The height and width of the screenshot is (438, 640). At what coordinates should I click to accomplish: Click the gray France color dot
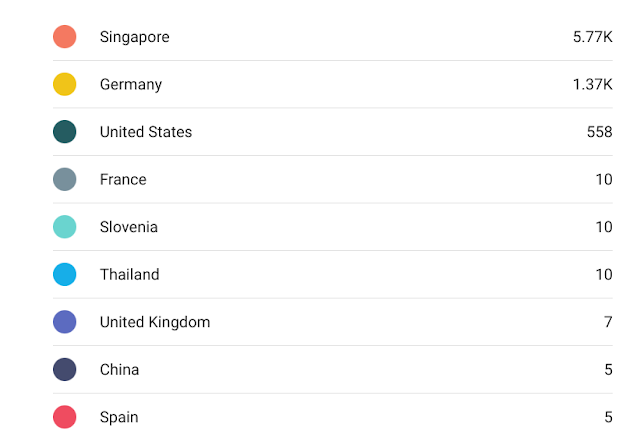pos(64,179)
